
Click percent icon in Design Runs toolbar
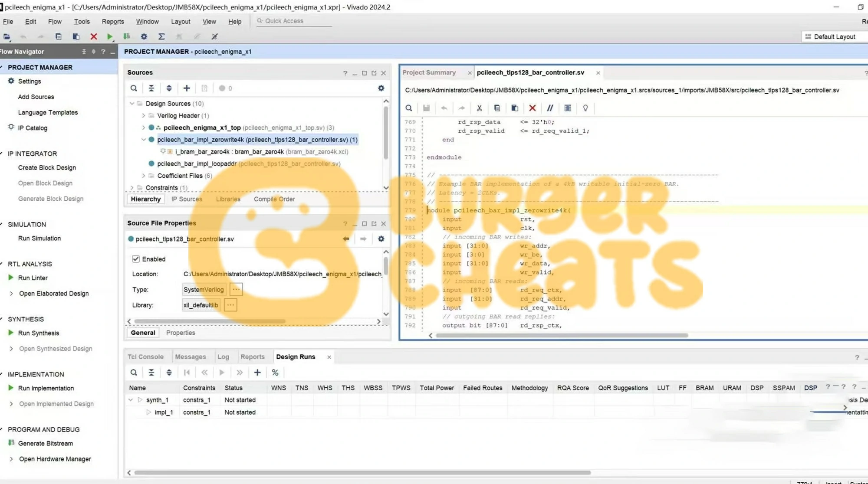(x=275, y=373)
